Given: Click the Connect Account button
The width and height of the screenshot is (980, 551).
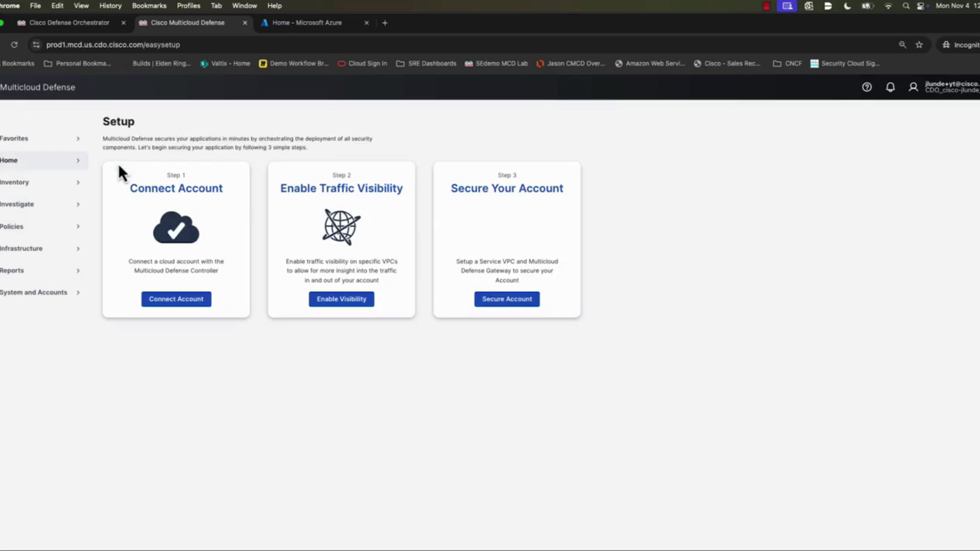Looking at the screenshot, I should (176, 299).
